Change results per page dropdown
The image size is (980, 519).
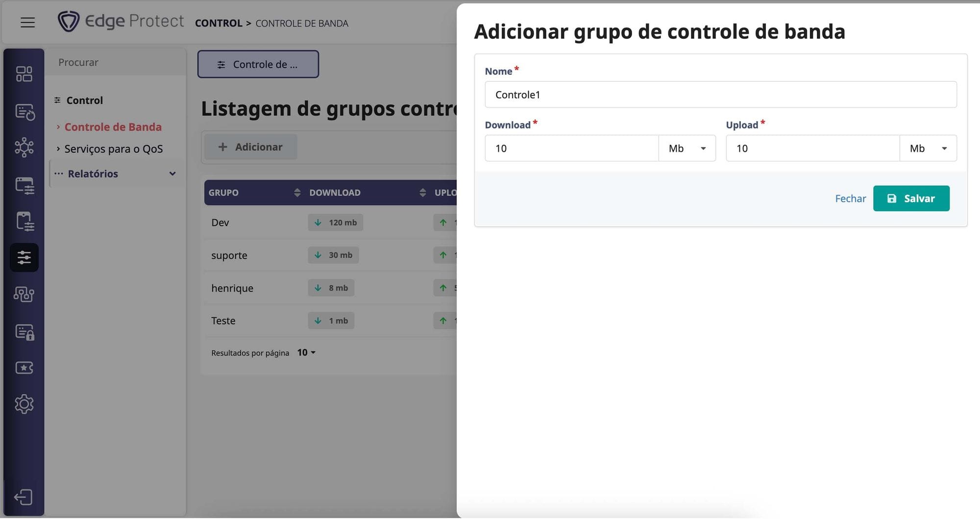(306, 352)
